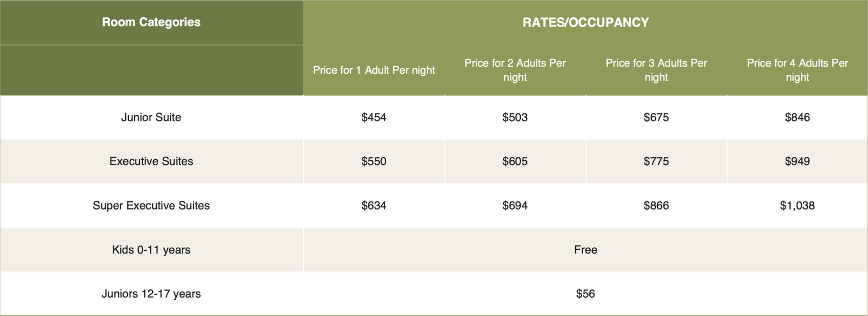868x316 pixels.
Task: Select the RATES/OCCUPANCY header
Action: coord(585,22)
